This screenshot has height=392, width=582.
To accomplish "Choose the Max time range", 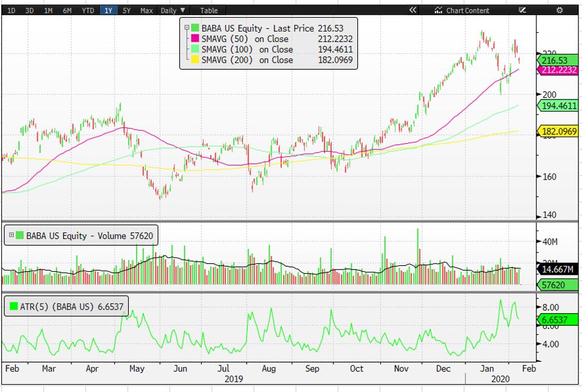I will tap(146, 10).
